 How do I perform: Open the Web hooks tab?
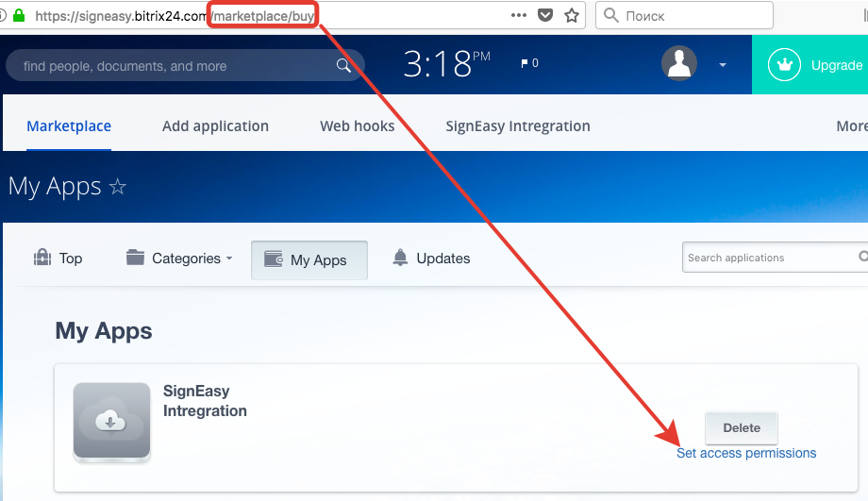pyautogui.click(x=357, y=126)
